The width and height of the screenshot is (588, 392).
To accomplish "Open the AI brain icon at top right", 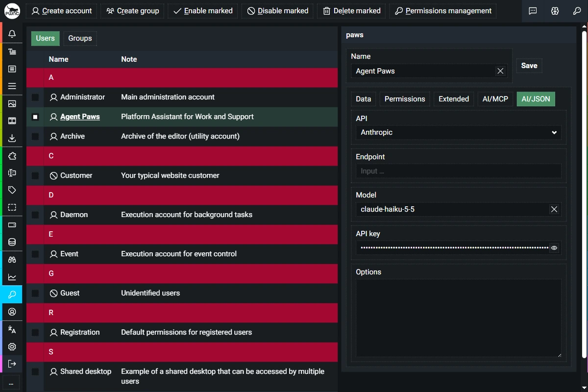I will click(555, 11).
